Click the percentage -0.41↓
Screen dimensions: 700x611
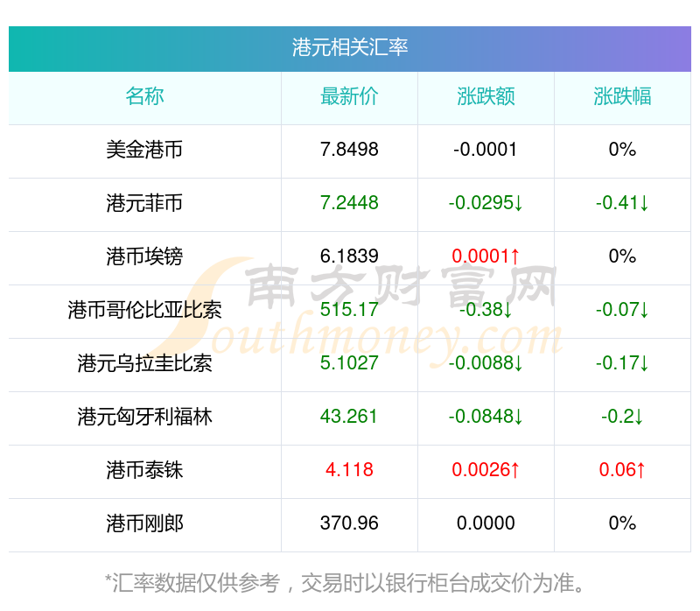coord(622,203)
